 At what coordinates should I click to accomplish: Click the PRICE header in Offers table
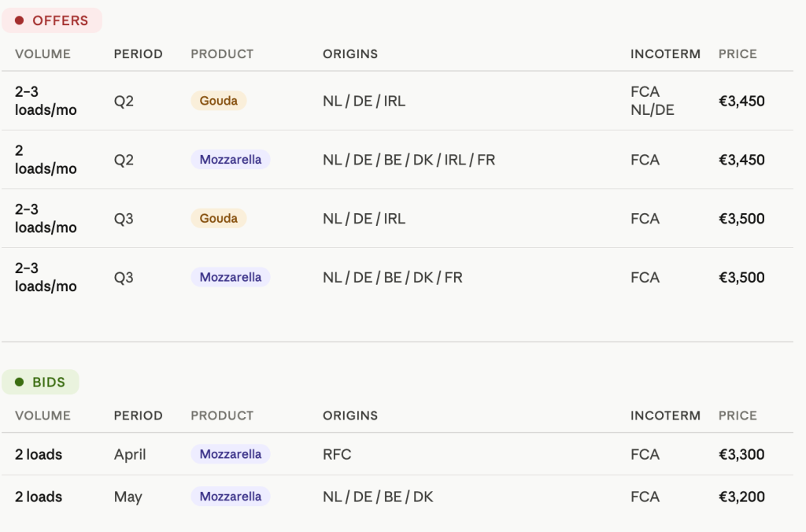coord(738,54)
